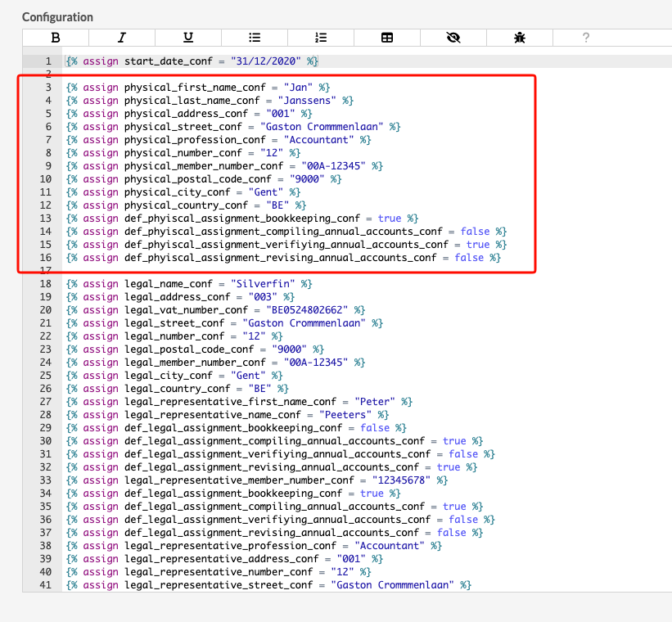Screen dimensions: 672x622
Task: Open the debug bug icon
Action: [x=520, y=38]
